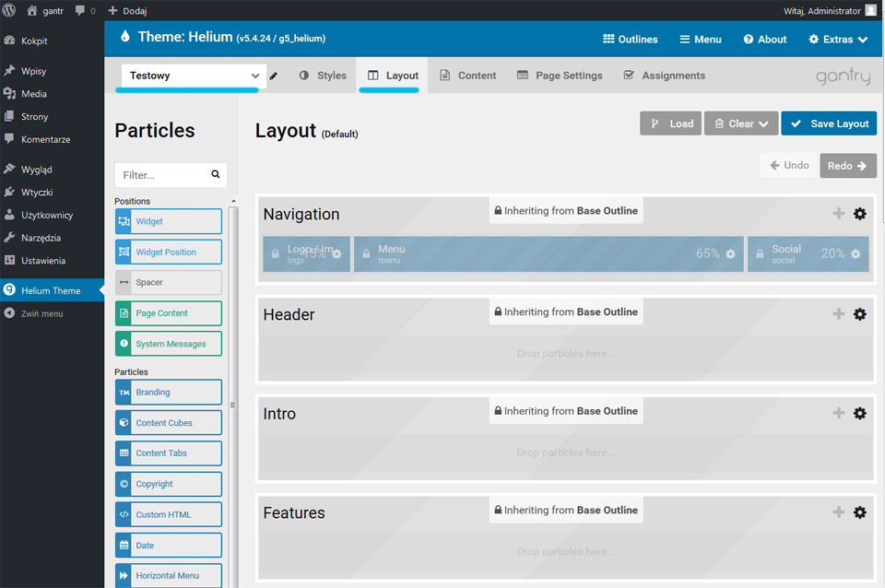Switch to the Layout tab

(393, 75)
